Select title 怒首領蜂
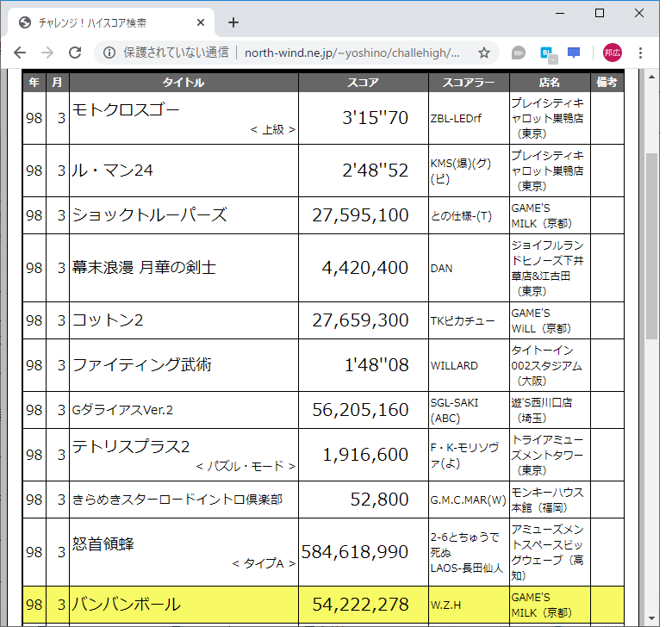Screen dimensions: 672x627 (x=103, y=544)
